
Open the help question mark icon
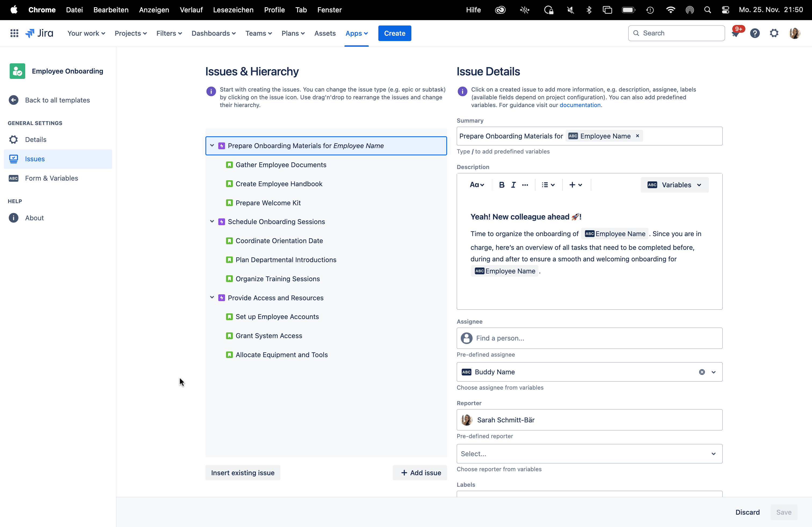[755, 33]
